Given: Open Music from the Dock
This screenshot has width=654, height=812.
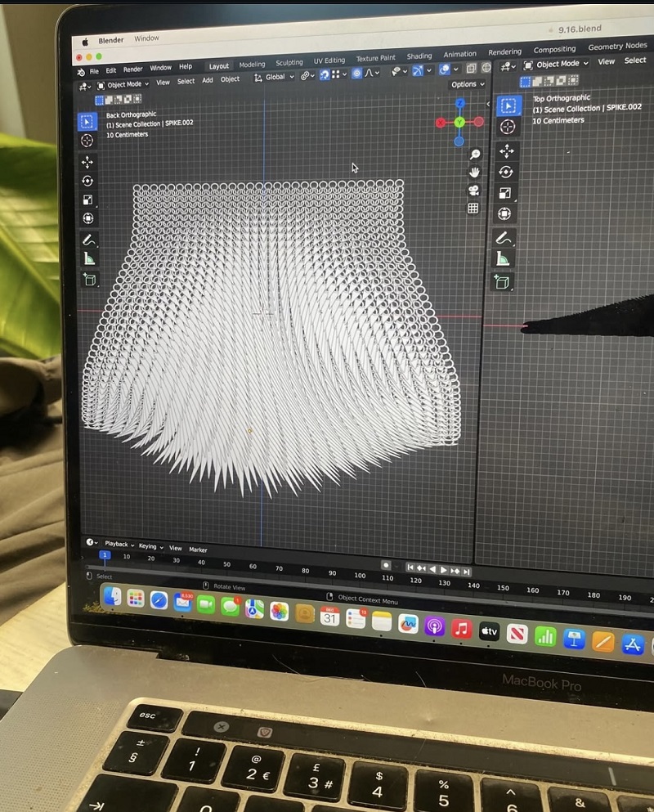Looking at the screenshot, I should tap(461, 629).
